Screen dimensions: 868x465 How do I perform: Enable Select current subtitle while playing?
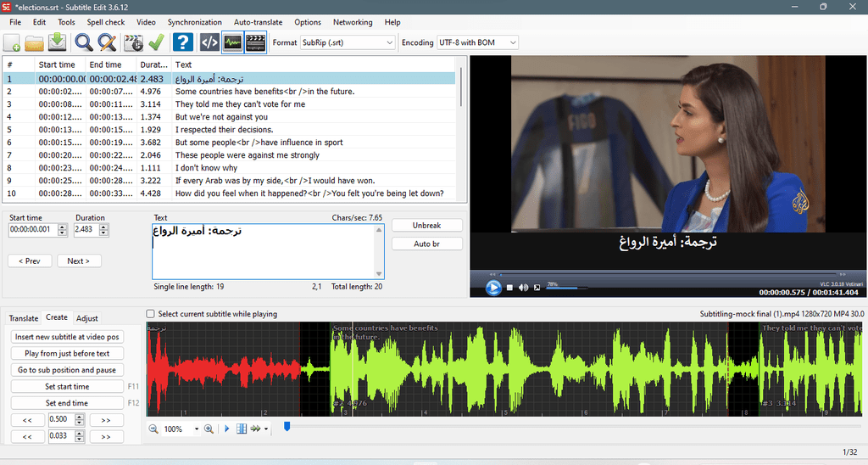(150, 314)
